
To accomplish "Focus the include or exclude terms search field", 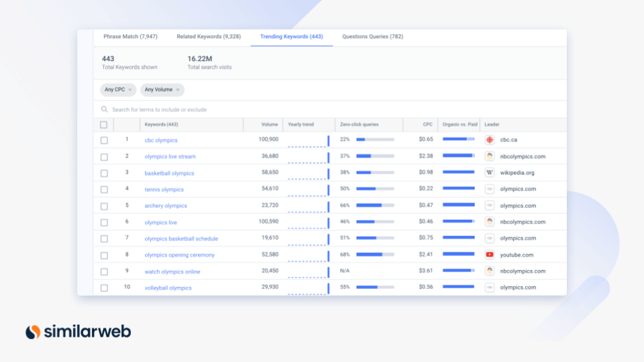I will [330, 109].
